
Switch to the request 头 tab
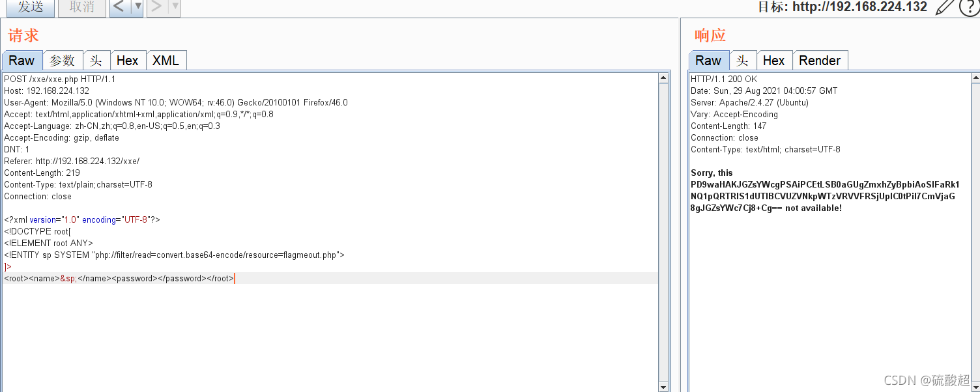pos(96,61)
